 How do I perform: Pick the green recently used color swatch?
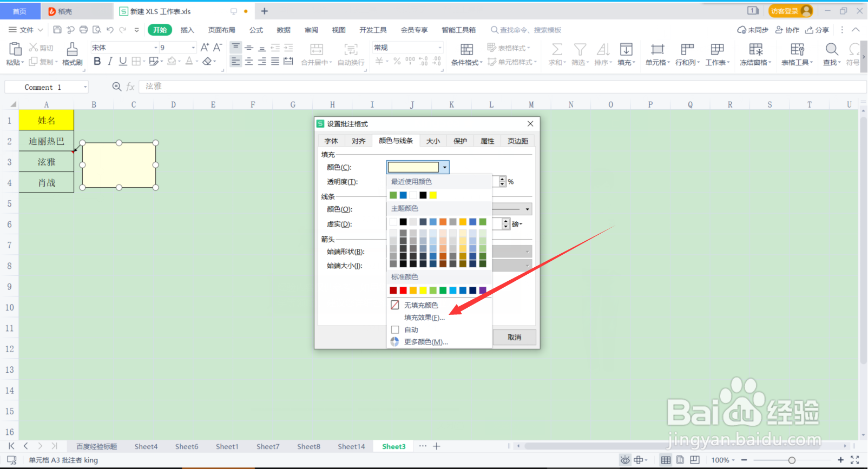click(x=393, y=195)
